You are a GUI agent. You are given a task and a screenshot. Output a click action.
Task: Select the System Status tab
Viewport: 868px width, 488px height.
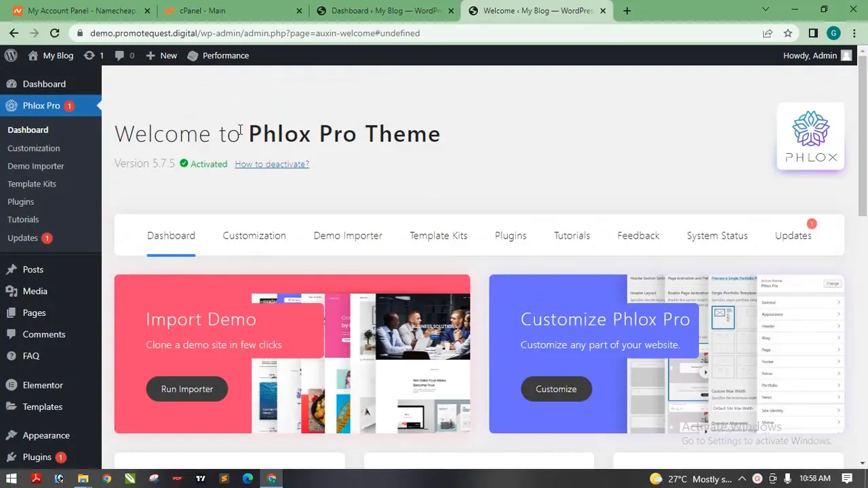(717, 236)
